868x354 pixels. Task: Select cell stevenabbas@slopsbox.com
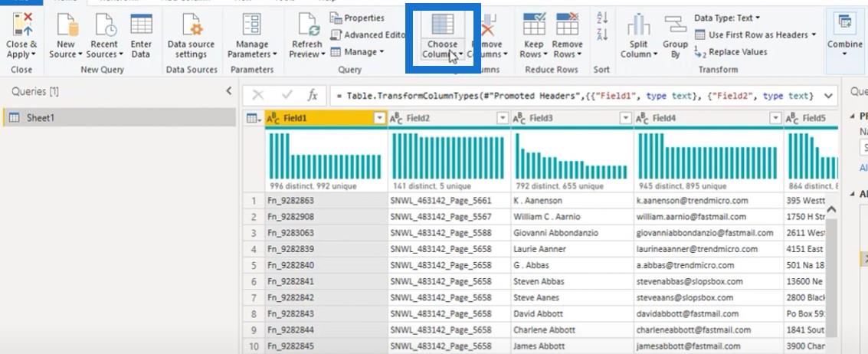pos(709,281)
